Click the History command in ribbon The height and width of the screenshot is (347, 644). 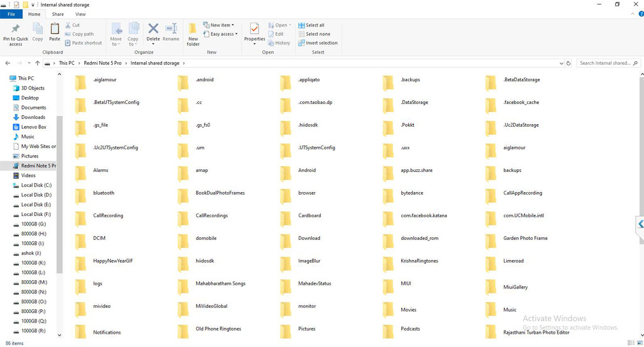pos(279,43)
